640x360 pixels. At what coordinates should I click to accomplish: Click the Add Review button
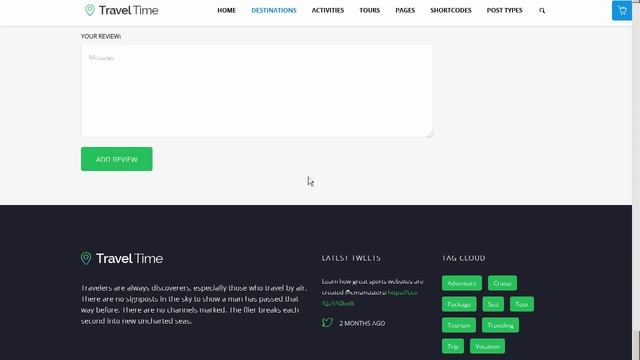tap(117, 159)
